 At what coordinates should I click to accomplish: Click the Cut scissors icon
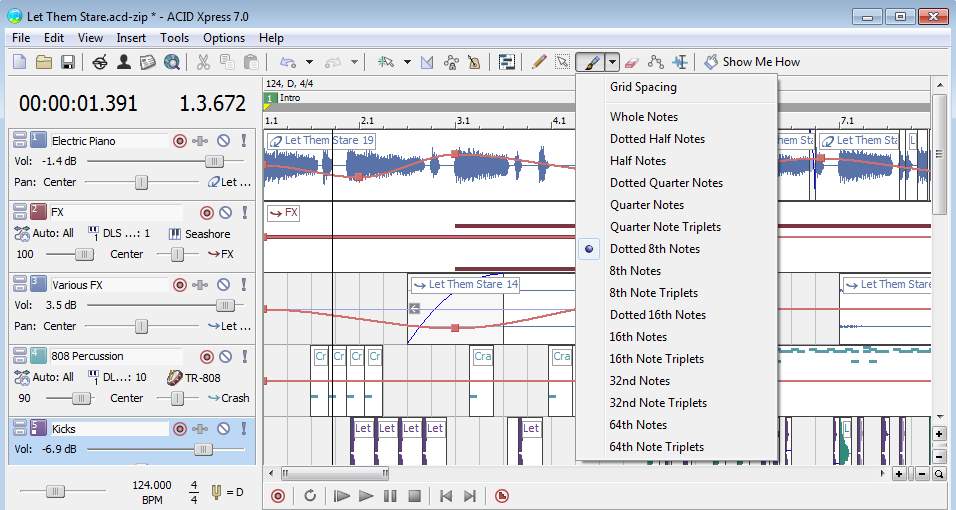pos(203,62)
